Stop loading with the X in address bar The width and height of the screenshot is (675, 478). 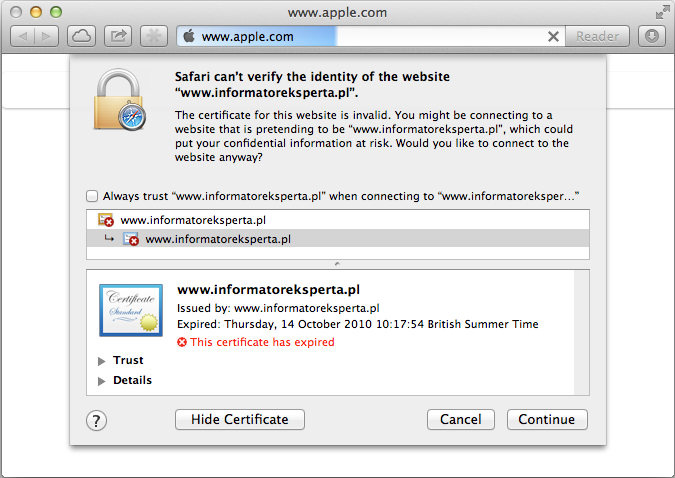pos(553,37)
